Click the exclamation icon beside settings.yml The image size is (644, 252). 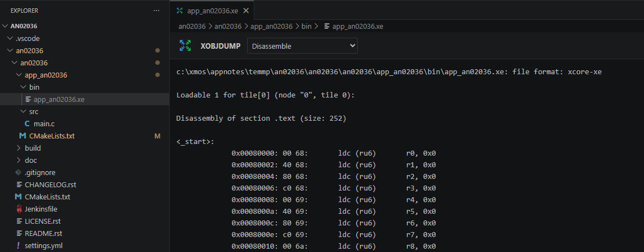click(18, 246)
